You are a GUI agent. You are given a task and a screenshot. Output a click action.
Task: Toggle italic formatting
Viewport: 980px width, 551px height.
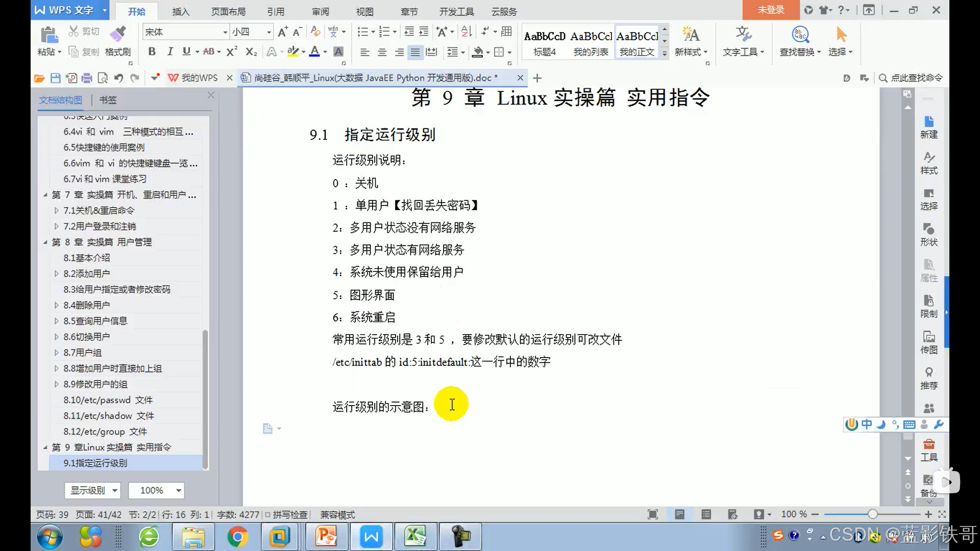tap(170, 52)
